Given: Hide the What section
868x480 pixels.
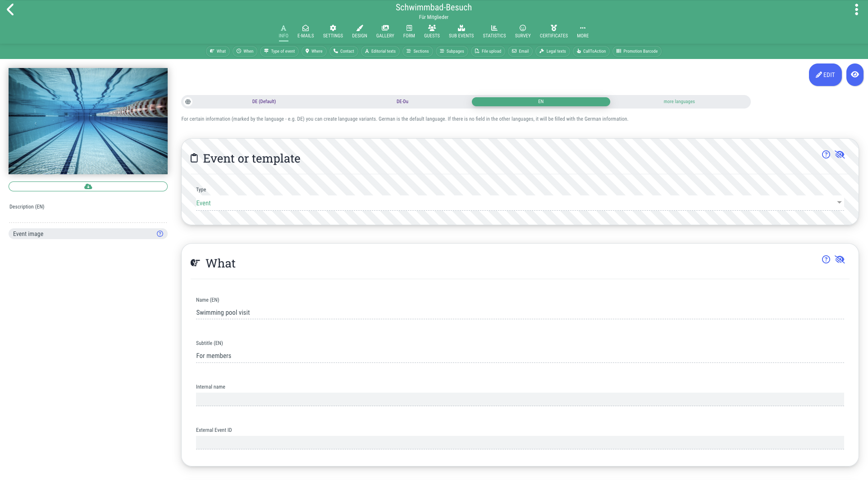Looking at the screenshot, I should coord(840,259).
